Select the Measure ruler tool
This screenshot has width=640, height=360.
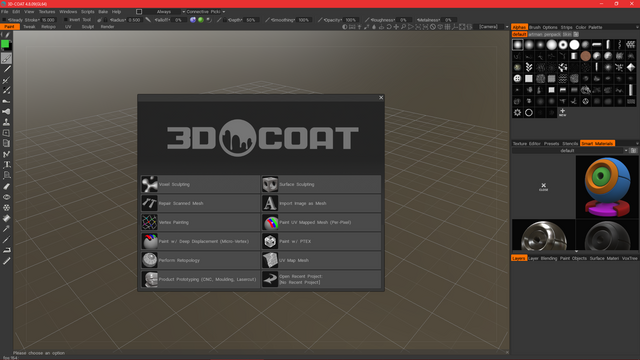tap(6, 261)
